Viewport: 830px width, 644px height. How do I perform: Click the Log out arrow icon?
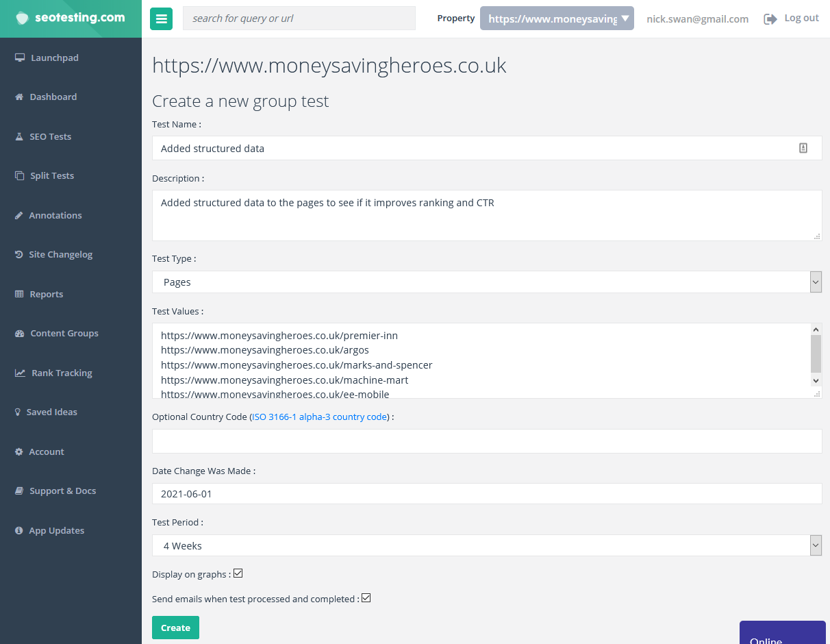coord(770,19)
